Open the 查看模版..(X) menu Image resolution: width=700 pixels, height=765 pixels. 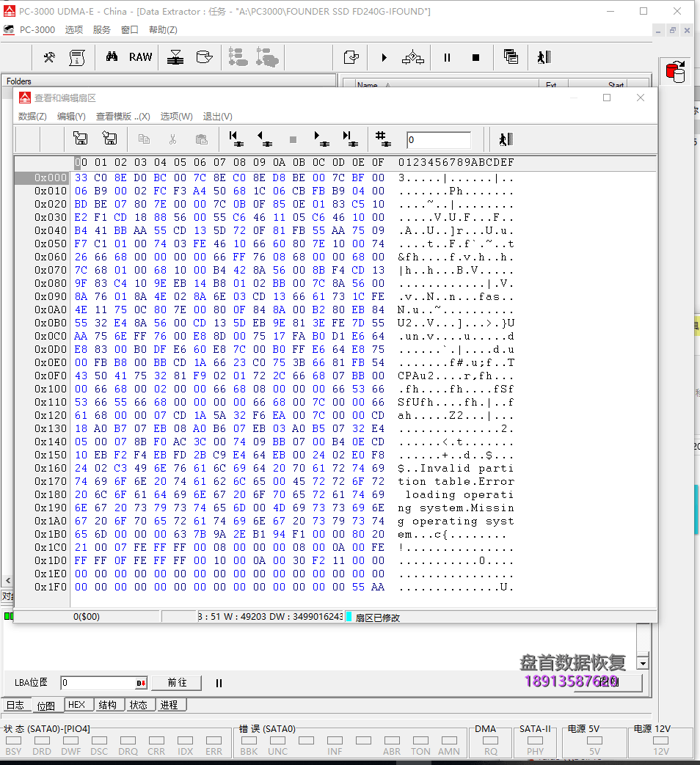coord(123,116)
